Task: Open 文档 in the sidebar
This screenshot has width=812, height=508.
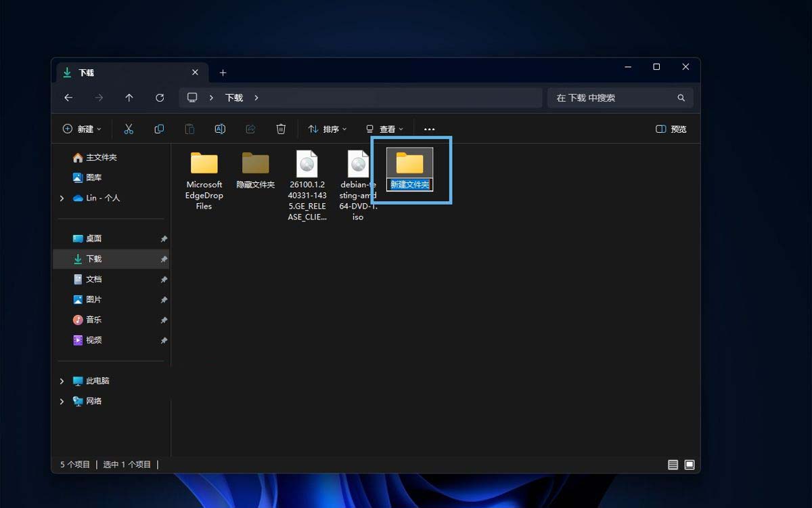Action: coord(87,279)
